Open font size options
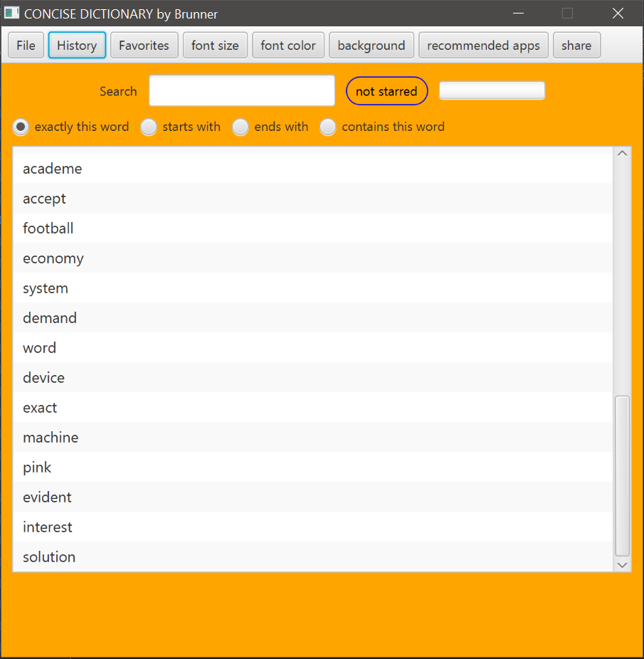 tap(215, 45)
